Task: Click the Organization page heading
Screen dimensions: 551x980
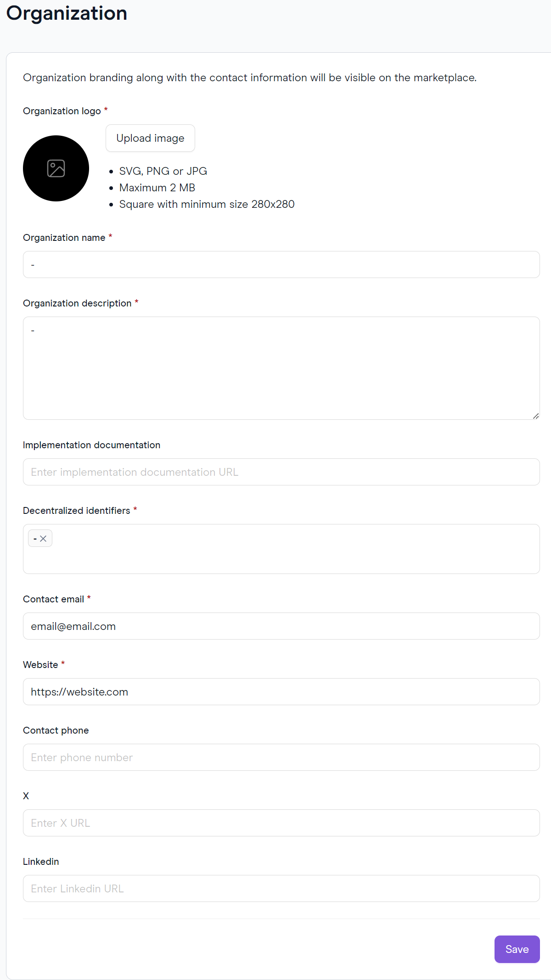Action: [67, 13]
